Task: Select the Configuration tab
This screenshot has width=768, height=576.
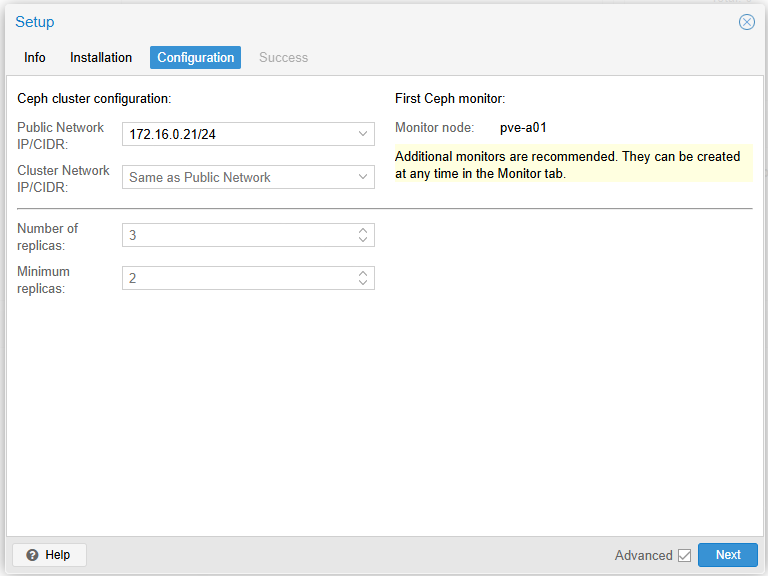Action: click(x=195, y=58)
